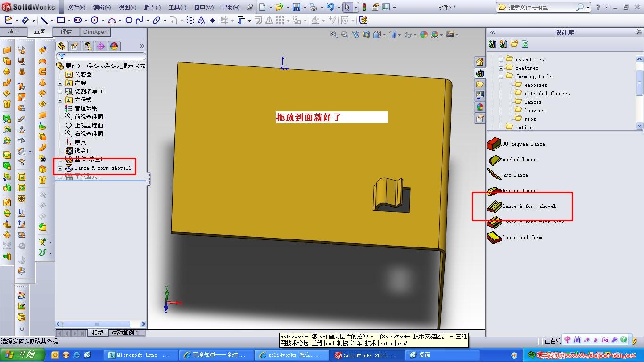Viewport: 644px width, 362px height.
Task: Click the Smart Dimension sketch icon
Action: click(25, 20)
